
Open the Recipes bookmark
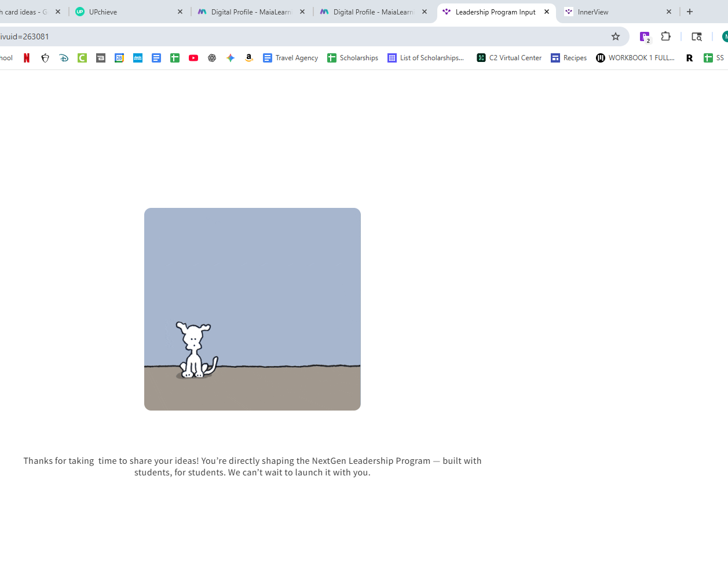click(x=569, y=58)
